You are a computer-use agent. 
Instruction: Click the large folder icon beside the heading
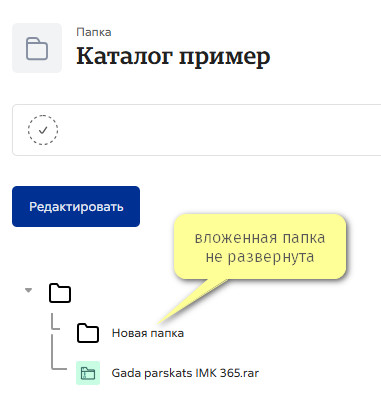37,48
